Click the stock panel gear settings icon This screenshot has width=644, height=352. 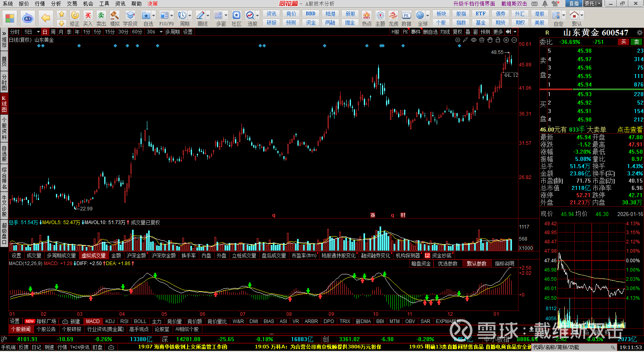coord(639,33)
